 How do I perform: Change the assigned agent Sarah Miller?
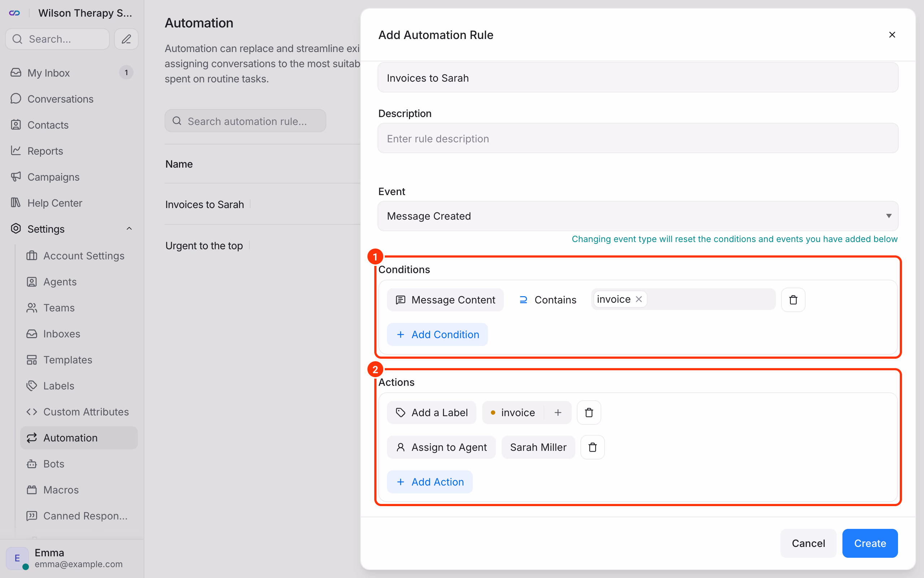pyautogui.click(x=539, y=447)
